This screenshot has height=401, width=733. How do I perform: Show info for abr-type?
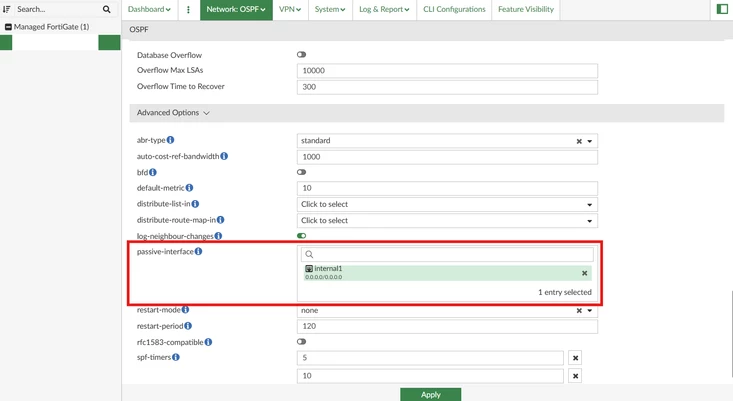(x=171, y=140)
